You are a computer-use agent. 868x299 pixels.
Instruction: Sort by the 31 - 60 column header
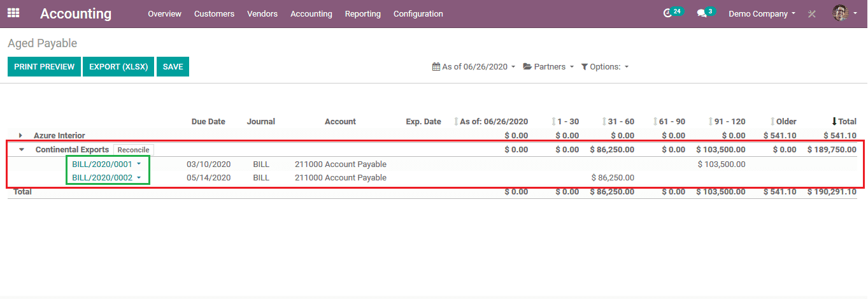click(x=618, y=121)
